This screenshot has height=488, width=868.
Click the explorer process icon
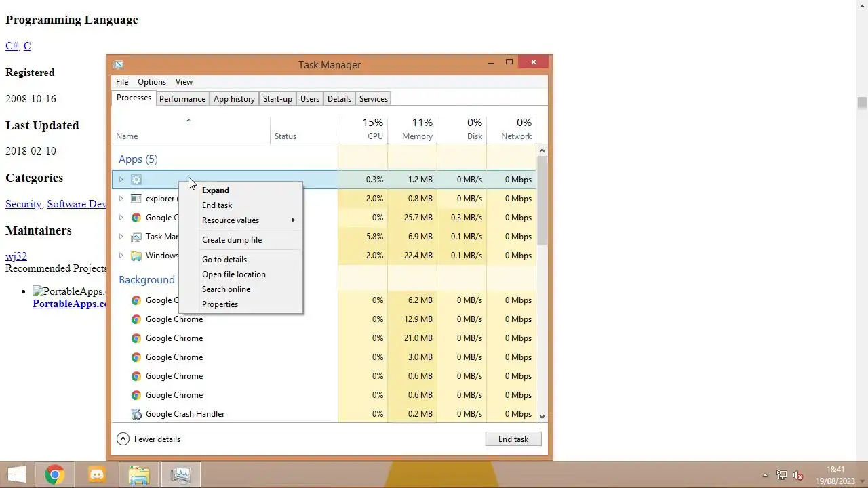[x=136, y=199]
